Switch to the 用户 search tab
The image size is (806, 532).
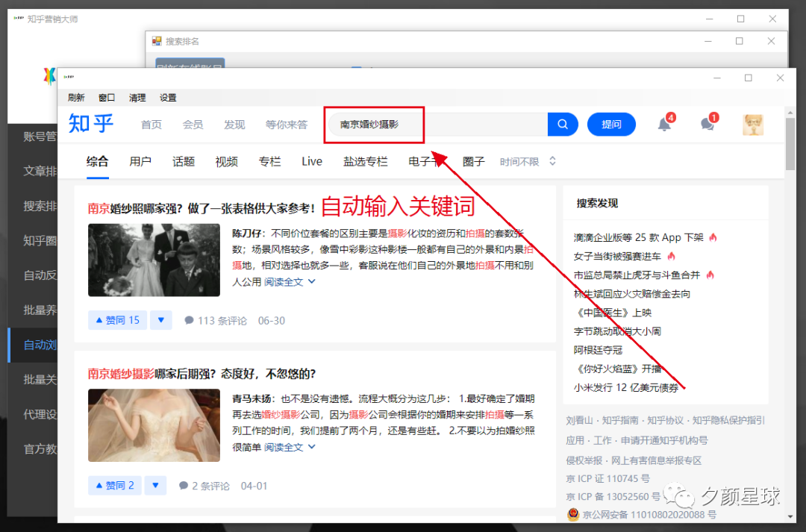click(x=140, y=162)
